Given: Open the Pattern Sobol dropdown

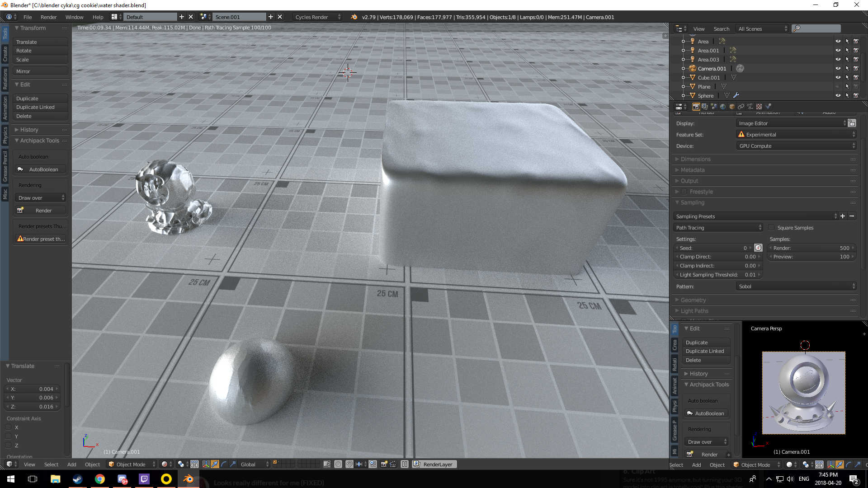Looking at the screenshot, I should coord(797,286).
